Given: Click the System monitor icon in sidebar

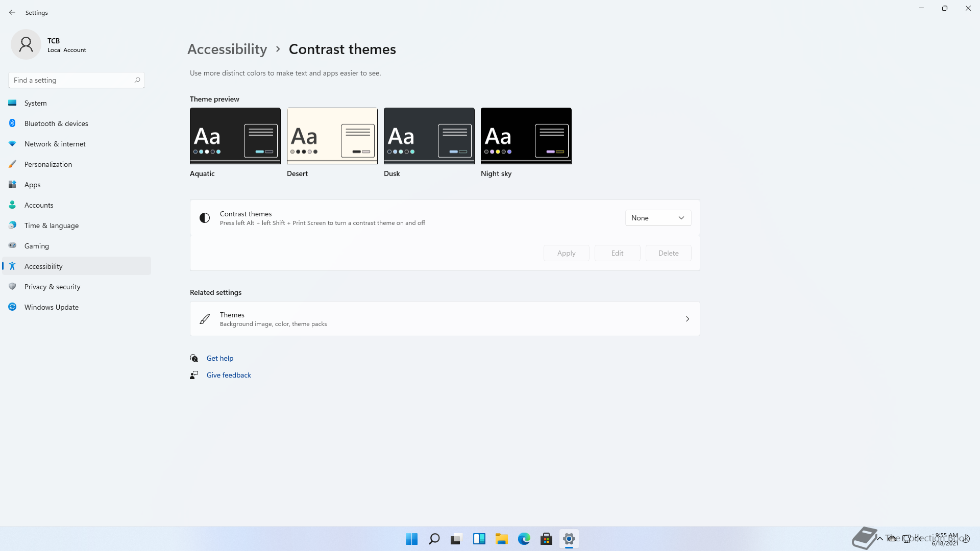Looking at the screenshot, I should pyautogui.click(x=12, y=103).
